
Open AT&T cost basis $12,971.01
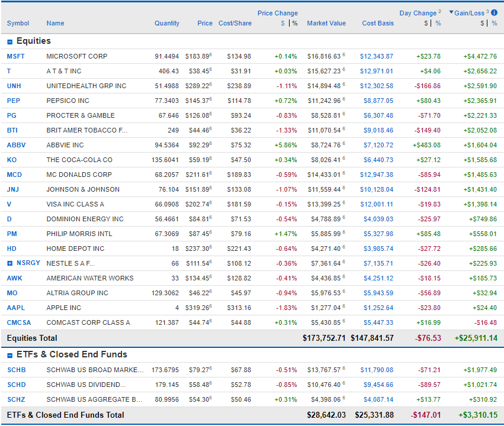(377, 71)
